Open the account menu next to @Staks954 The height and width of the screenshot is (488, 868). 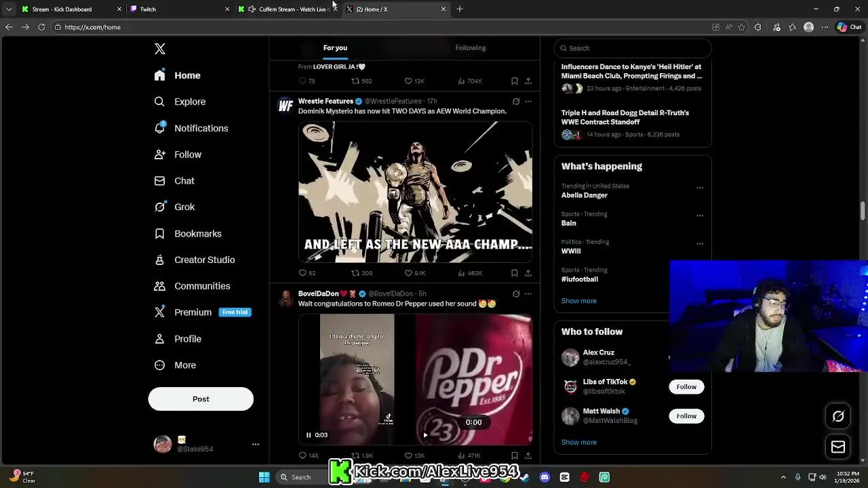[256, 444]
